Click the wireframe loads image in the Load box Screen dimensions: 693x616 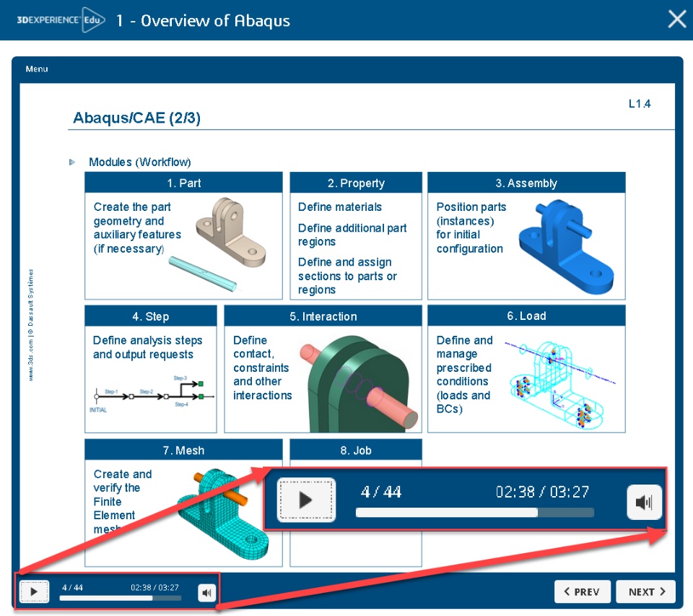560,384
